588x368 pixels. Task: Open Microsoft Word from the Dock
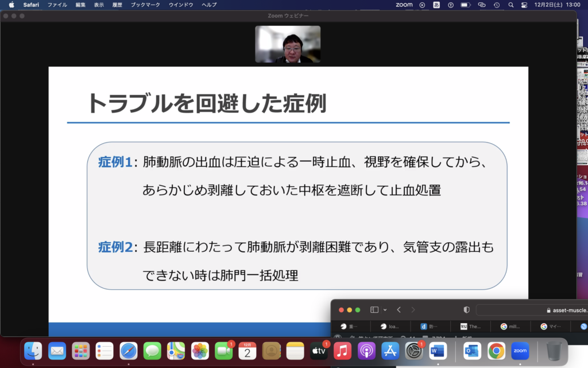tap(438, 350)
